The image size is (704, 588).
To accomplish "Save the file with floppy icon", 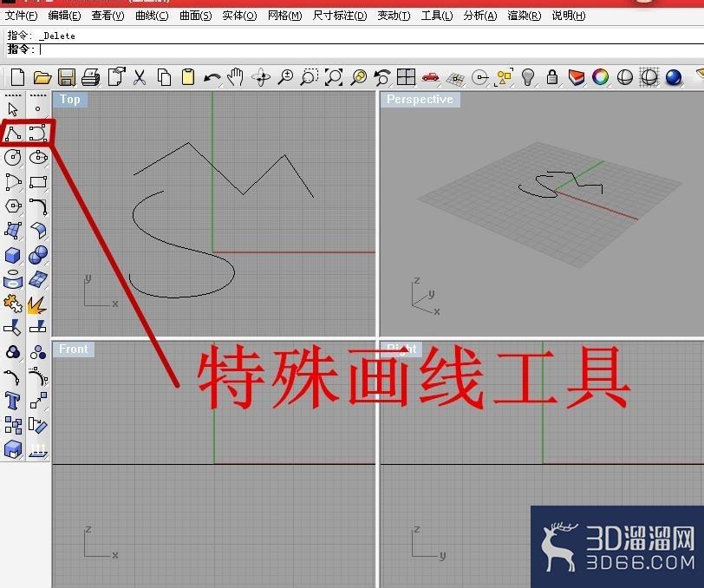I will [x=67, y=77].
